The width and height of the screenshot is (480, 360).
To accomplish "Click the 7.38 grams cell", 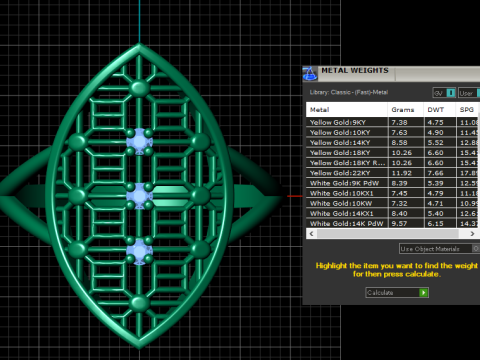I will point(406,122).
